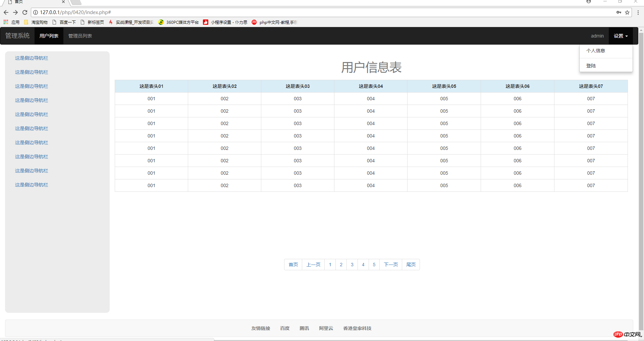The width and height of the screenshot is (644, 341).
Task: Bookmark this page with the star icon
Action: coord(627,12)
